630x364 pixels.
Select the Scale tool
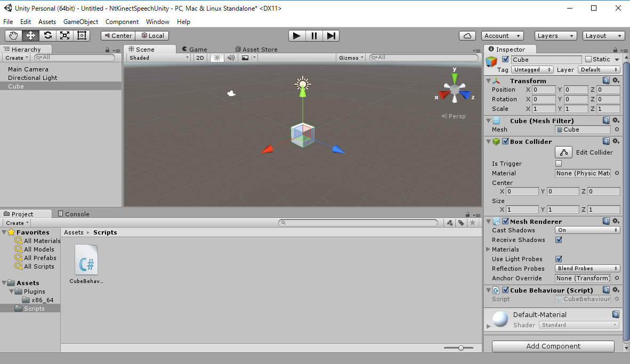(65, 36)
